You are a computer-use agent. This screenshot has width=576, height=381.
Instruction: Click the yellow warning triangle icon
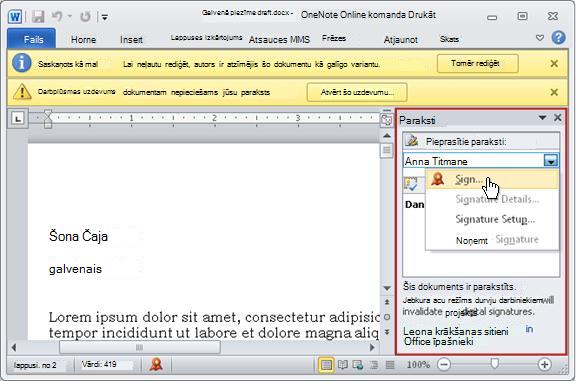pyautogui.click(x=22, y=91)
